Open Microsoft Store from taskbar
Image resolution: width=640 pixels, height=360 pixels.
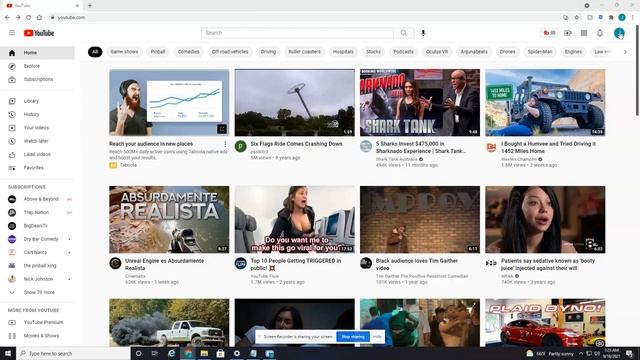pyautogui.click(x=220, y=353)
